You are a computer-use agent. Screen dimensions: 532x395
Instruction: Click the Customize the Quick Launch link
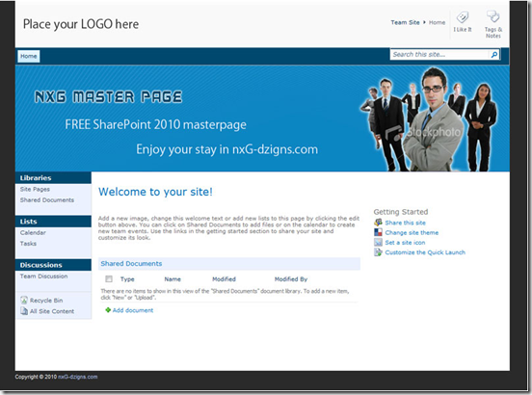425,252
